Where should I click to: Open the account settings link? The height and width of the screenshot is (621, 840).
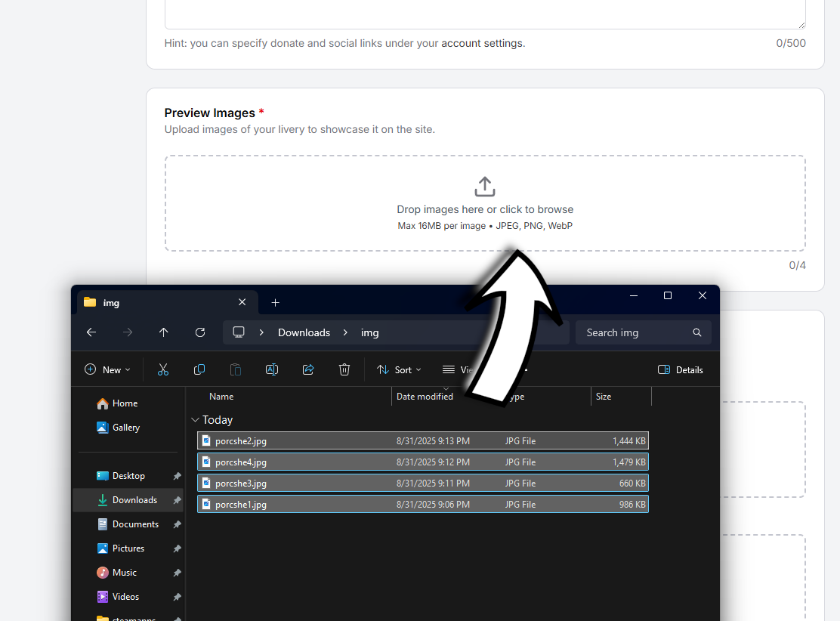(x=482, y=43)
